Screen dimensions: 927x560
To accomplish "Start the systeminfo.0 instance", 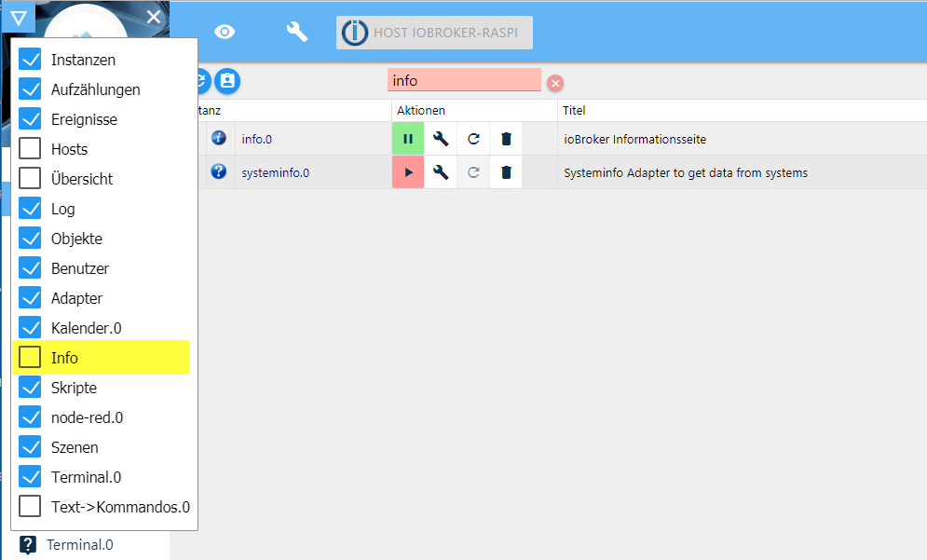I will 408,172.
